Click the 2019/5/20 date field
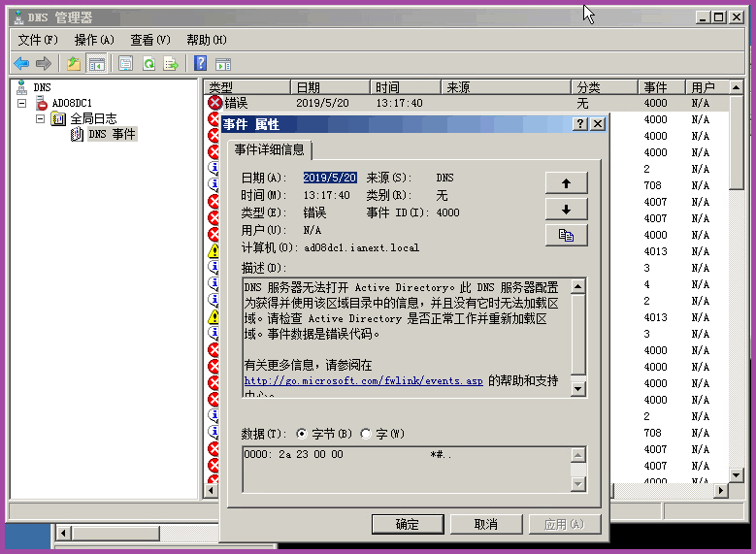Viewport: 756px width, 554px height. [330, 178]
